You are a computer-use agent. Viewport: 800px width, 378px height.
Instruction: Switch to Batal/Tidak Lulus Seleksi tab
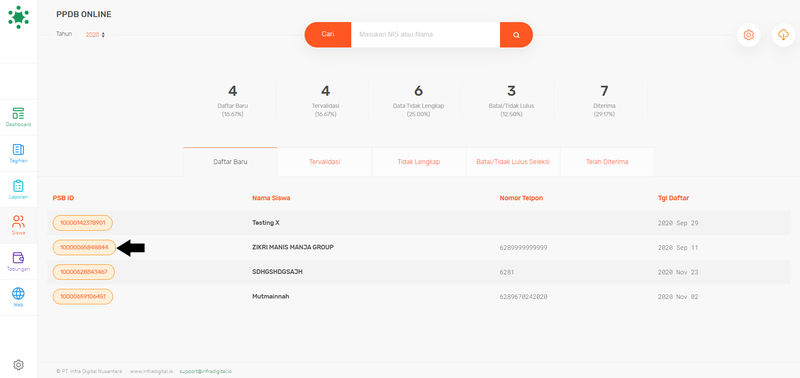(x=513, y=162)
